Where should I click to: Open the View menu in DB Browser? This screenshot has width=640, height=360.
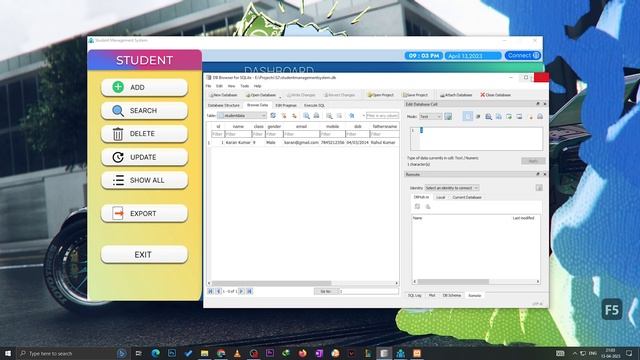pos(231,86)
